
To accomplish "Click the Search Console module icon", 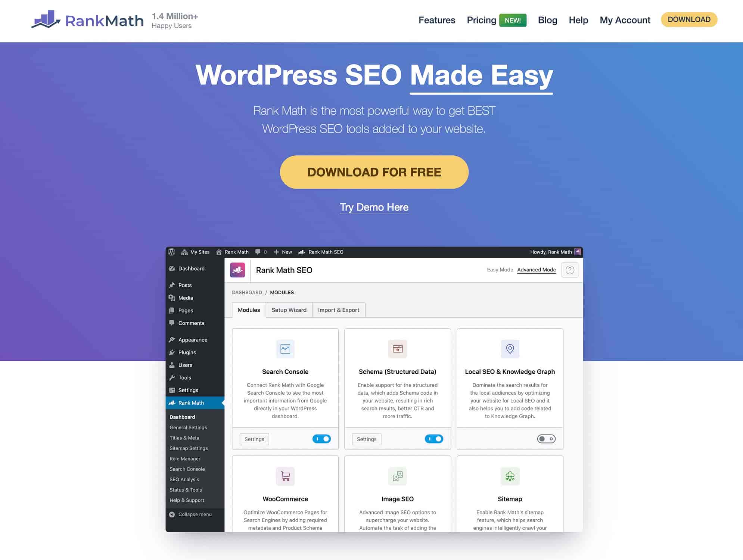I will [x=285, y=348].
